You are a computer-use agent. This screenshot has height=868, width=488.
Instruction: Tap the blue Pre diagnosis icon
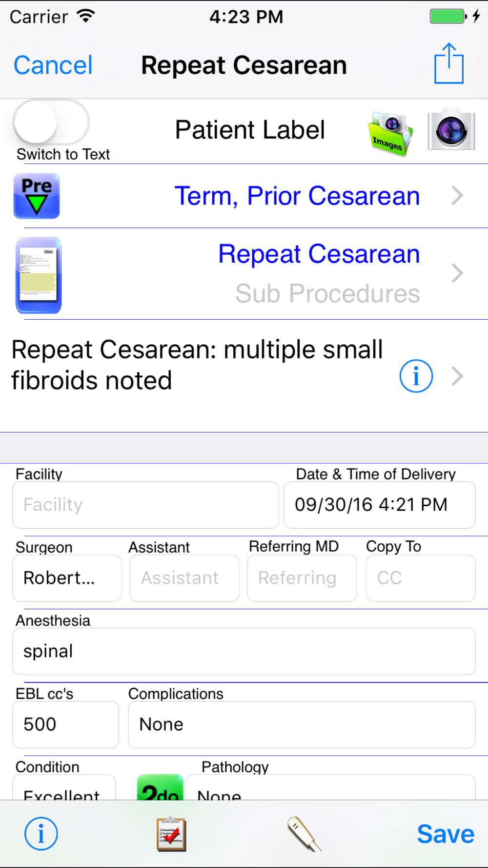coord(37,196)
